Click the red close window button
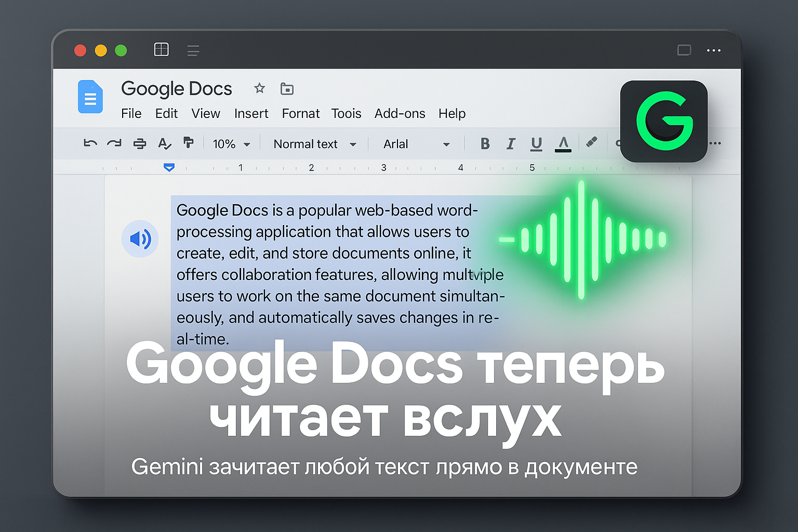This screenshot has width=798, height=532. coord(80,50)
